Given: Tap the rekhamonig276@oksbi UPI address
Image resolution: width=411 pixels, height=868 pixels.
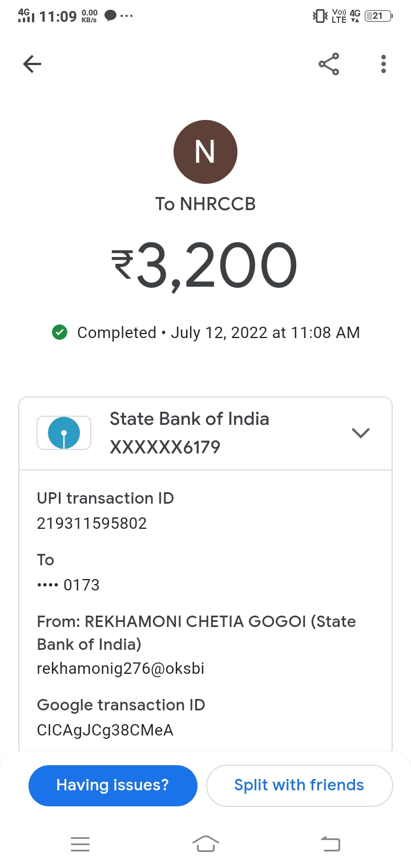Looking at the screenshot, I should click(x=120, y=668).
